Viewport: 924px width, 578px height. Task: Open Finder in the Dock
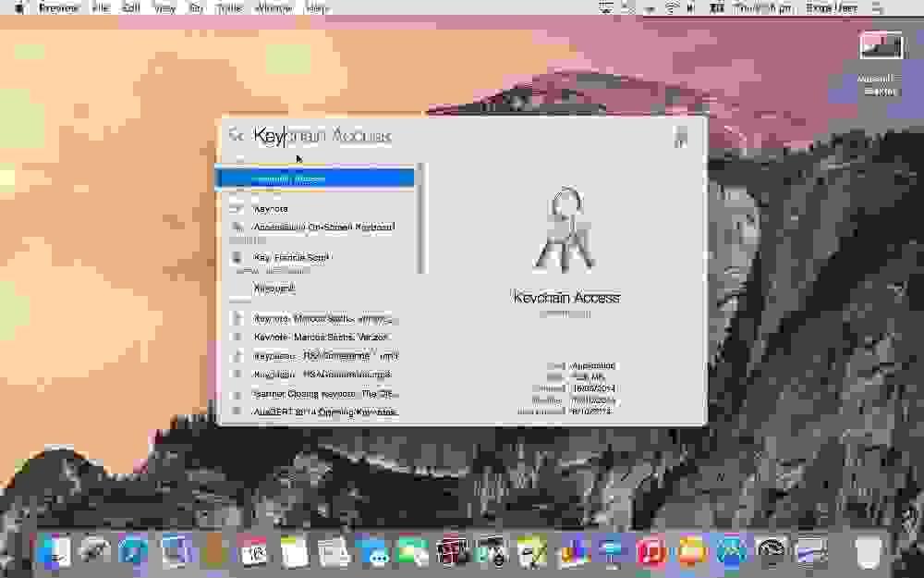[51, 555]
